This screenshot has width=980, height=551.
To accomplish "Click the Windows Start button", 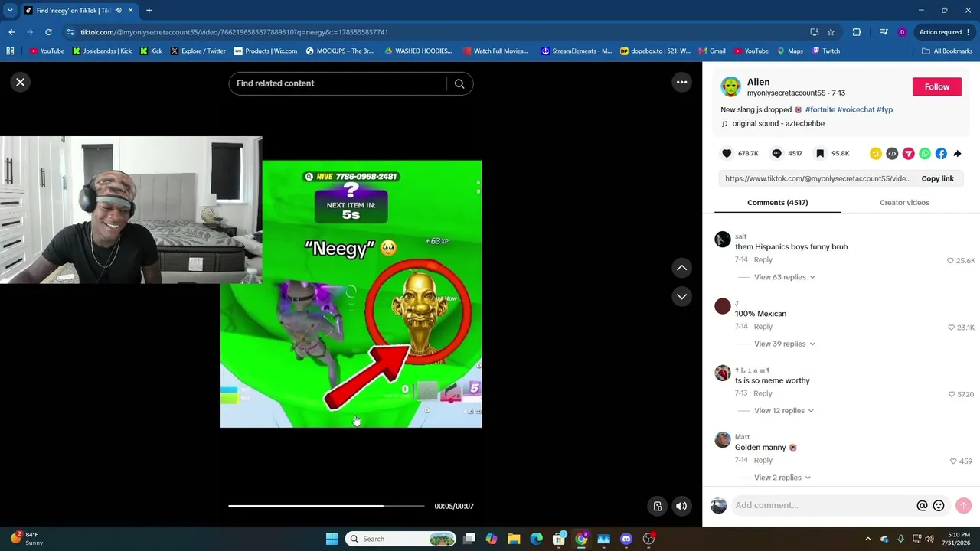I will [x=332, y=539].
